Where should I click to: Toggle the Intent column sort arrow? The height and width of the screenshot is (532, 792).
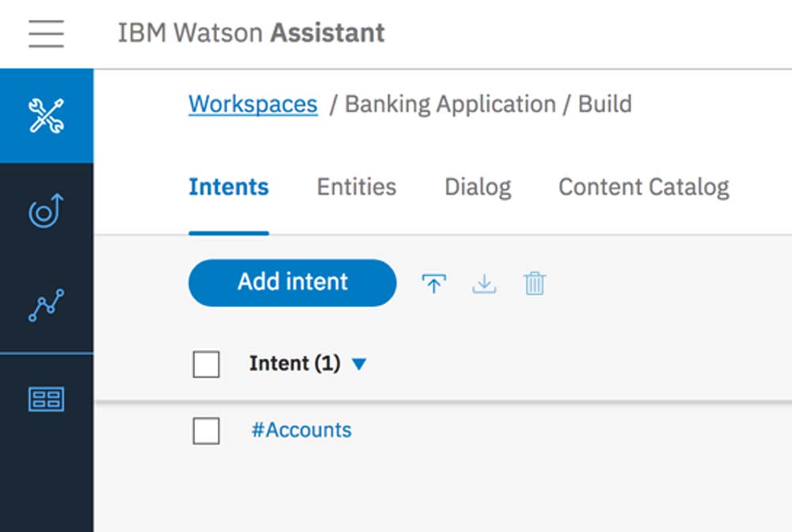click(x=359, y=364)
